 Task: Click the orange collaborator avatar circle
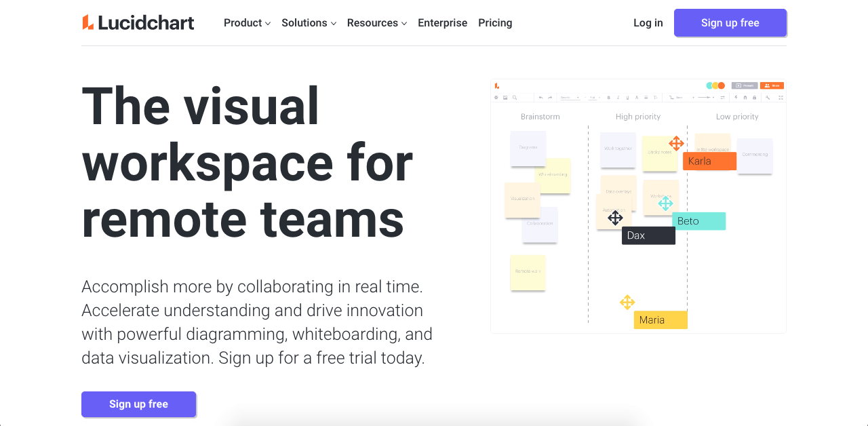(722, 85)
